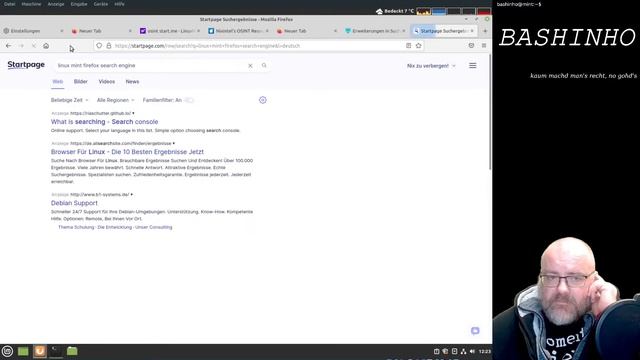640x360 pixels.
Task: Click the show desktop icon in the taskbar
Action: pos(23,351)
